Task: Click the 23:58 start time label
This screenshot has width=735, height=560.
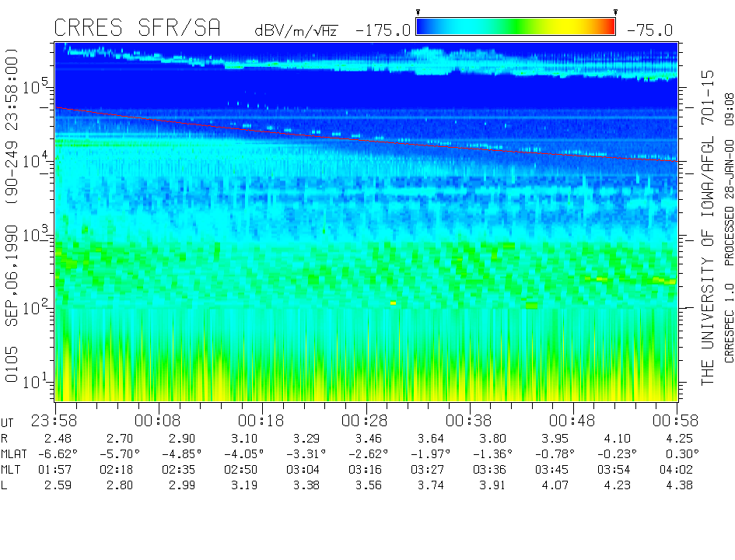Action: 54,420
